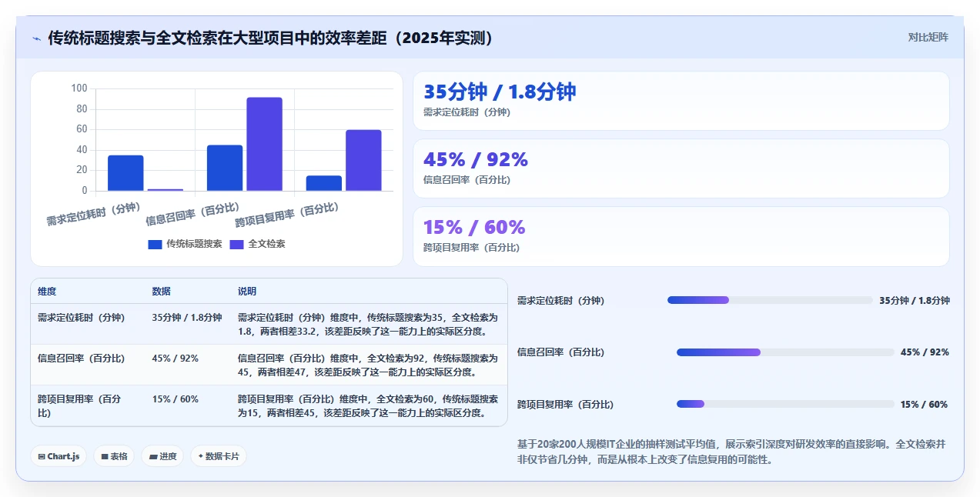Click the lightning icon beside the title

pyautogui.click(x=36, y=38)
